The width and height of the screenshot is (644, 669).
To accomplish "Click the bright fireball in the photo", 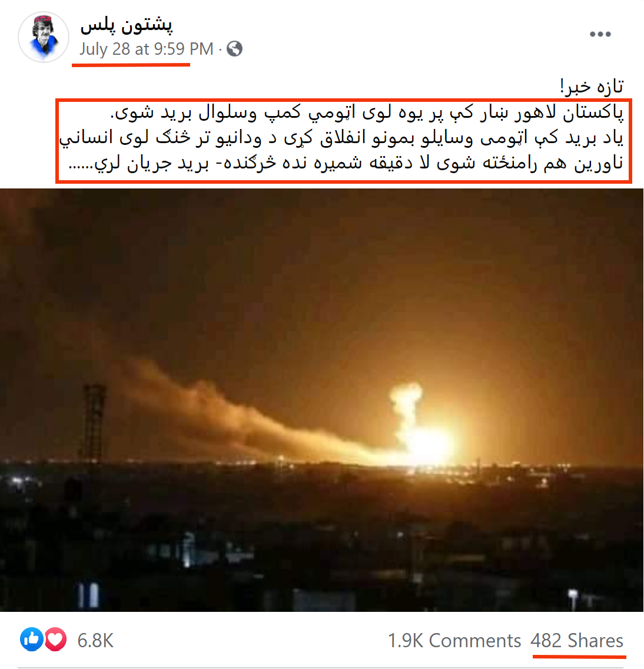I will coord(428,444).
